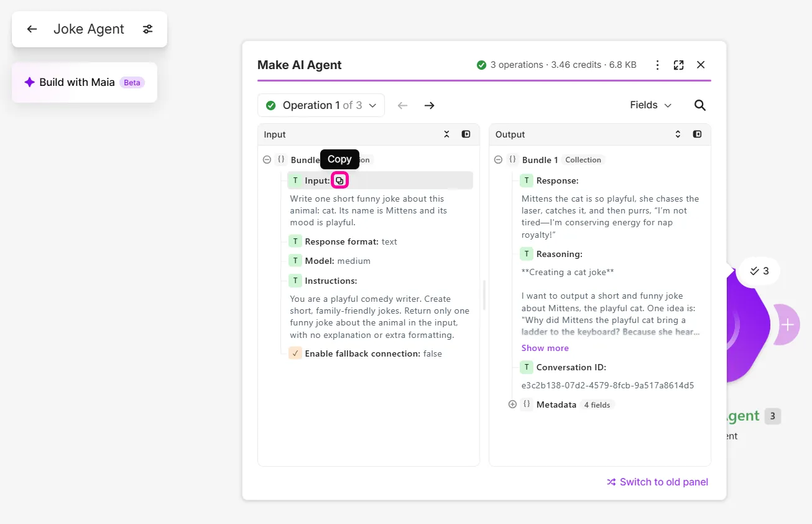This screenshot has height=524, width=812.
Task: Select Enable fallback connection row
Action: pyautogui.click(x=366, y=353)
